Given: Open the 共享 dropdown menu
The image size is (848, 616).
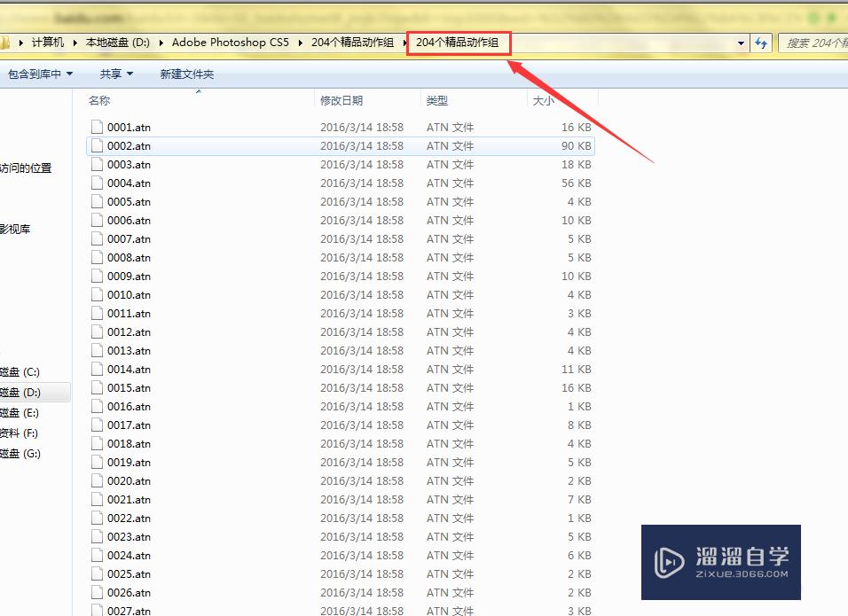Looking at the screenshot, I should [116, 74].
